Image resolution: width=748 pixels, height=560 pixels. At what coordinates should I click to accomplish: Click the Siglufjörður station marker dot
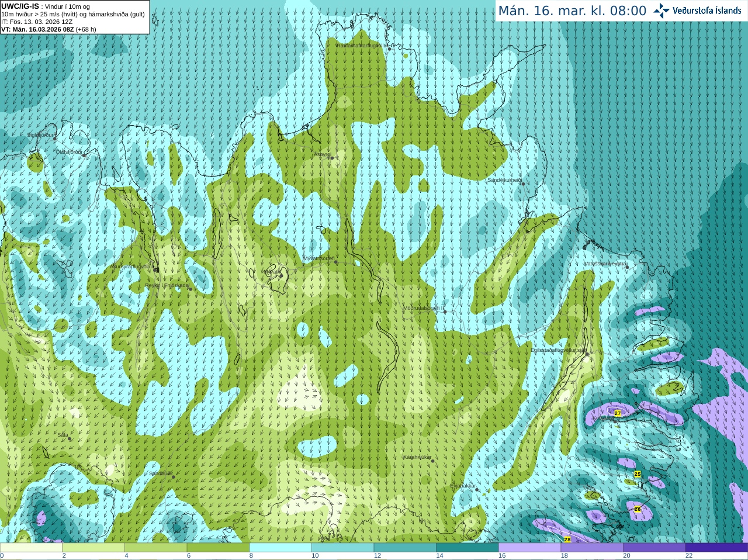[56, 138]
